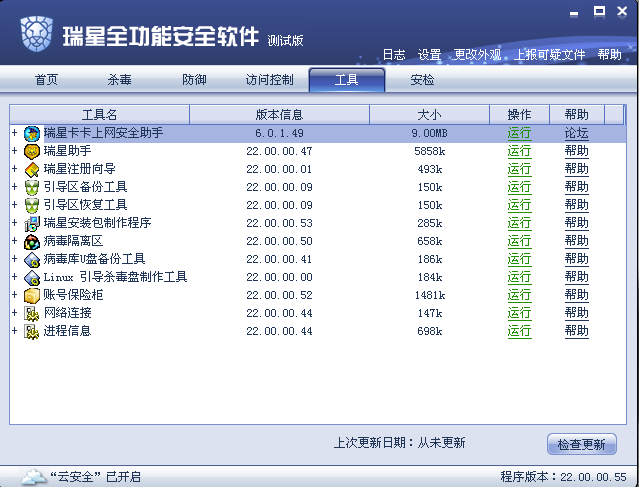Switch to the 安检 tab
Viewport: 639px width, 487px height.
click(x=422, y=80)
